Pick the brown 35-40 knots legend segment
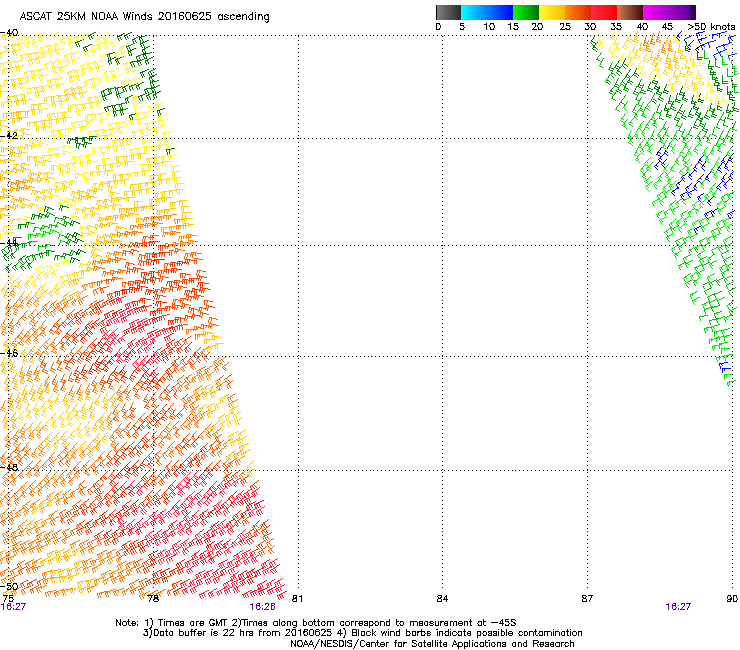The width and height of the screenshot is (740, 650). 630,12
